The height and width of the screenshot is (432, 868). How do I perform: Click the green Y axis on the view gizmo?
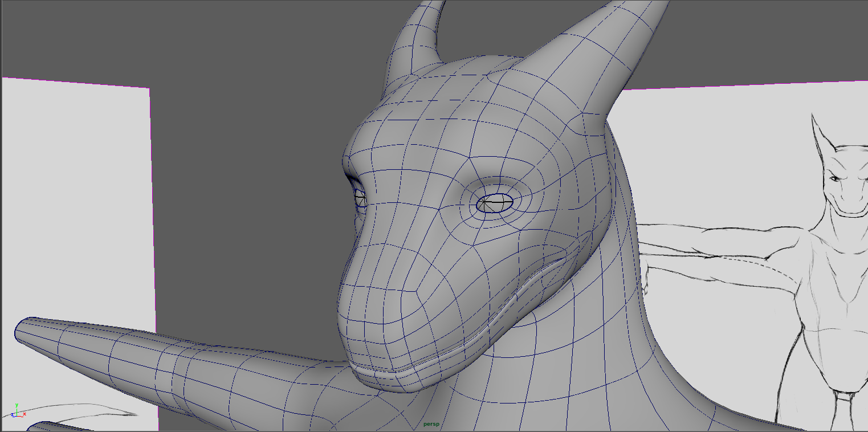(17, 406)
